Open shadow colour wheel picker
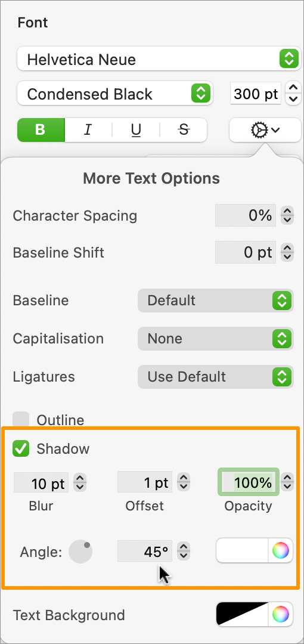The image size is (304, 644). coord(281,551)
